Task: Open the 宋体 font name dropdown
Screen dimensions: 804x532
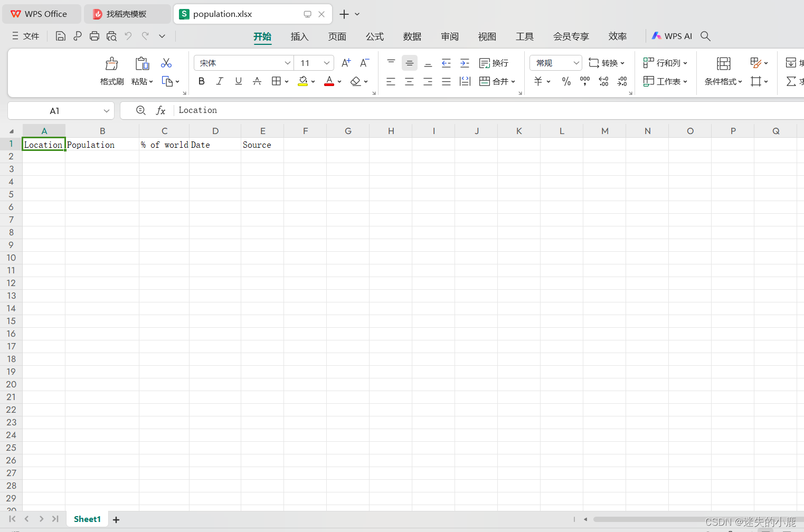Action: point(288,63)
